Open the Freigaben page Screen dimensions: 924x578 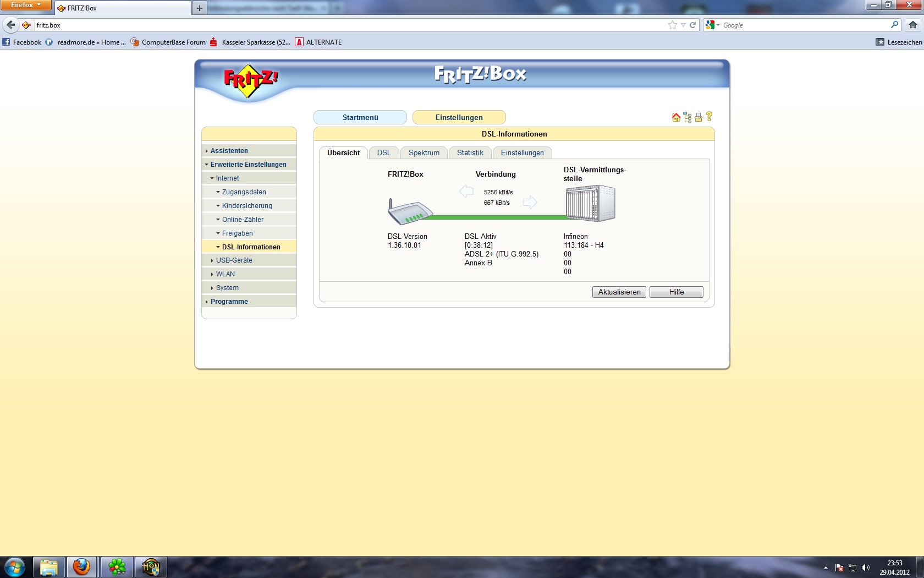(249, 233)
